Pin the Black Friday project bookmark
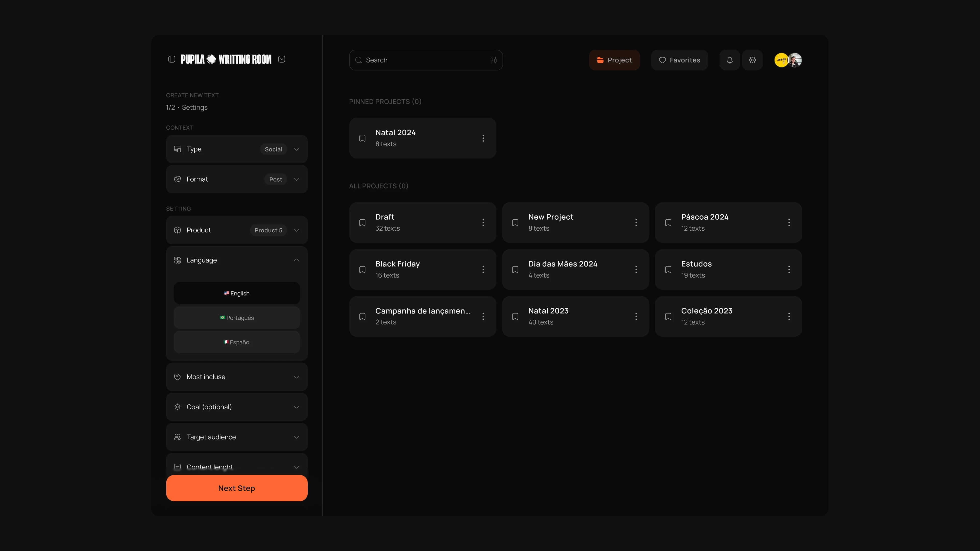This screenshot has width=980, height=551. (362, 270)
